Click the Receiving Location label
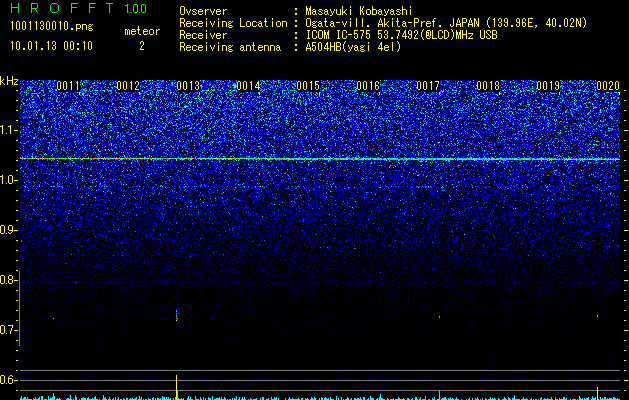629x400 pixels. pos(233,23)
